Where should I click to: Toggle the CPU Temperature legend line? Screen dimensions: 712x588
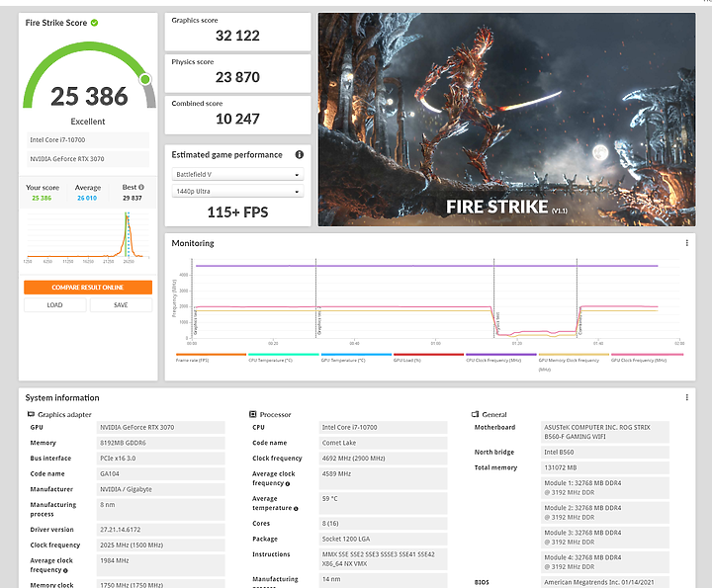(x=284, y=357)
